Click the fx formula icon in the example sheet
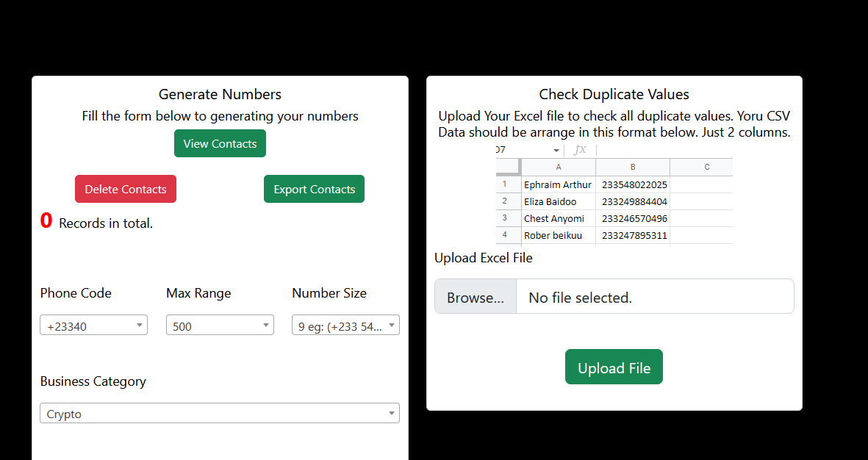The width and height of the screenshot is (868, 460). tap(580, 150)
